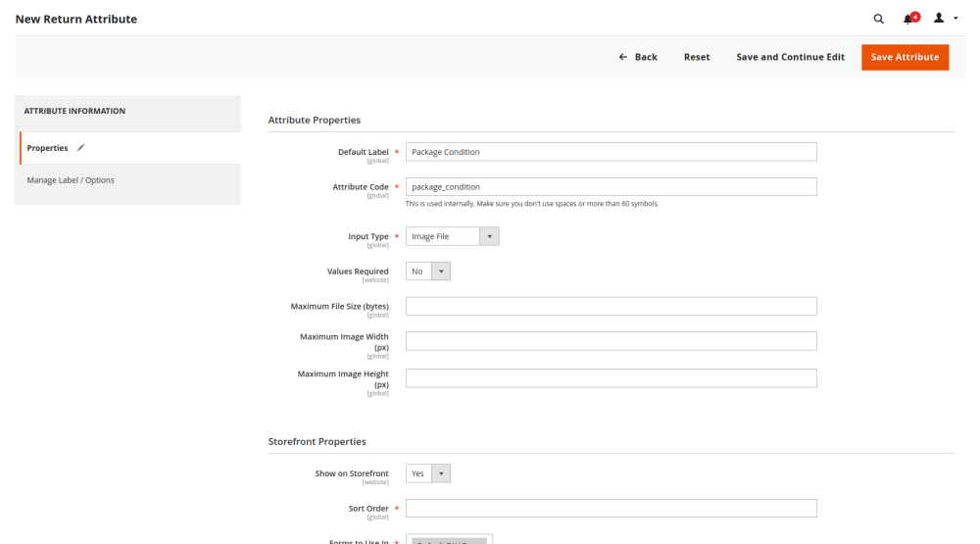
Task: Select an option in Forms to Use In list
Action: click(x=449, y=540)
